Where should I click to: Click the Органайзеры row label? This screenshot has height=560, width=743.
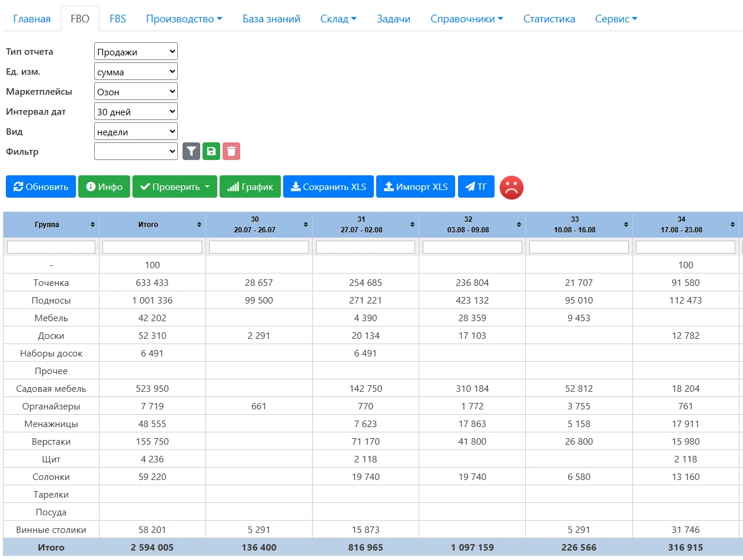51,406
